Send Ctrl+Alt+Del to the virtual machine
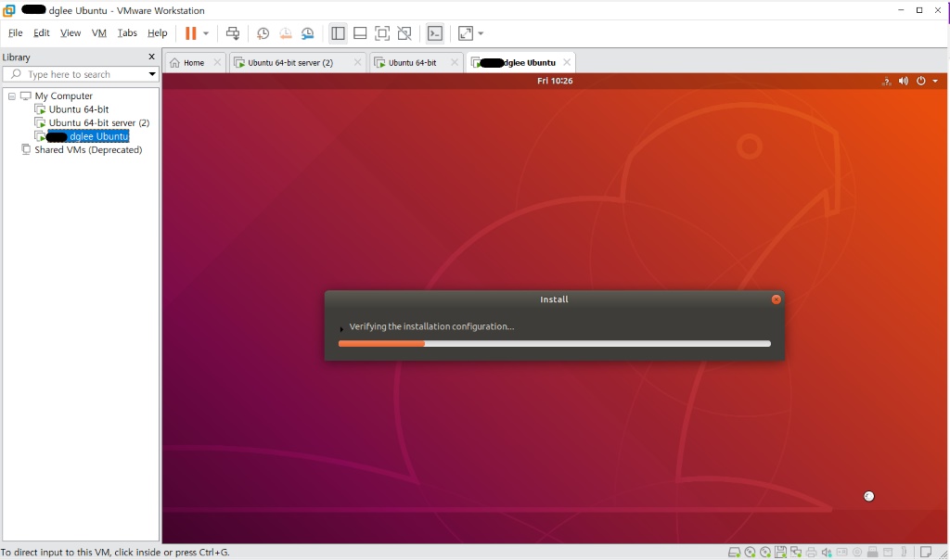Viewport: 950px width, 560px height. [x=233, y=33]
